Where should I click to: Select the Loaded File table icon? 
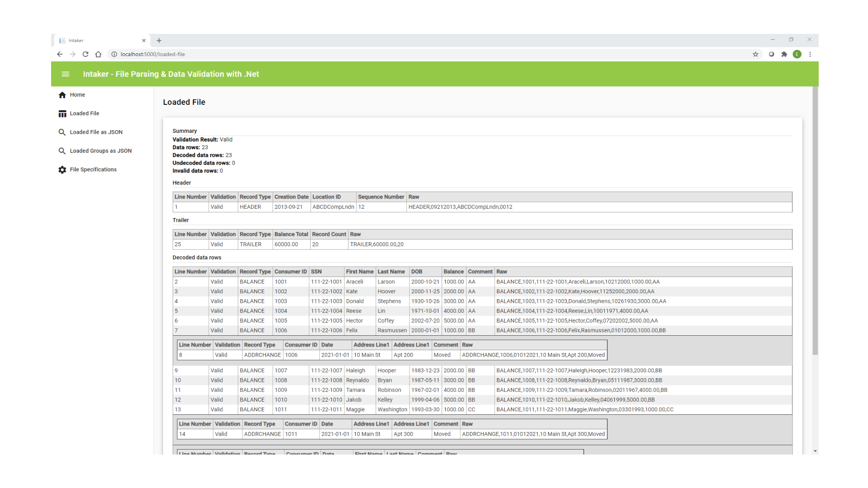click(62, 113)
